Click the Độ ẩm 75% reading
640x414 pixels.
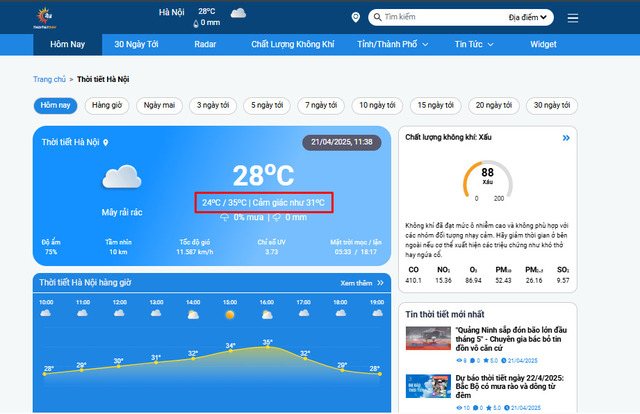[x=51, y=247]
